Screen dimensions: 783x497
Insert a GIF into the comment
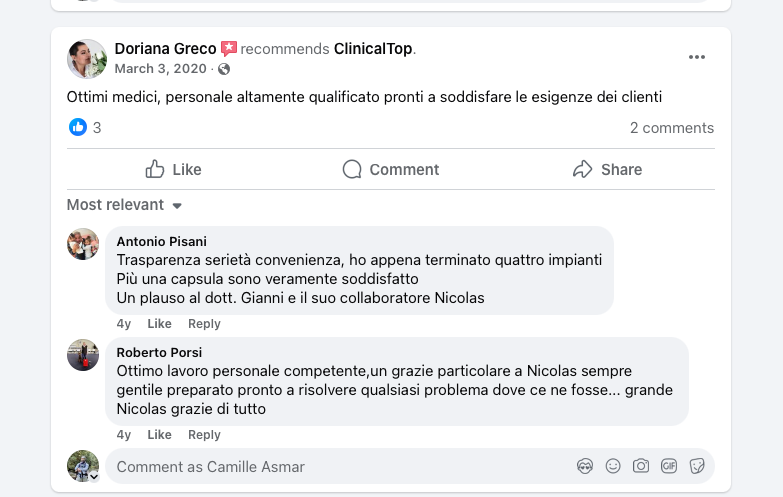point(669,466)
